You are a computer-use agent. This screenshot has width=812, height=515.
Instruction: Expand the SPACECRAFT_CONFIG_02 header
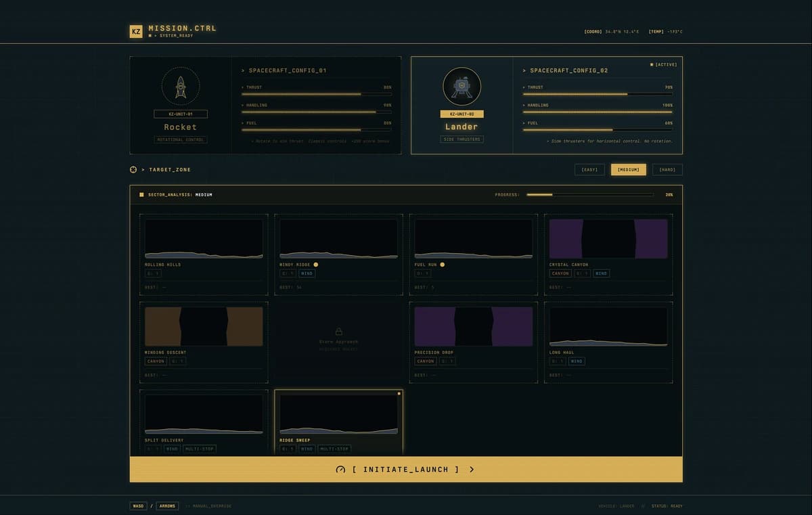point(565,70)
